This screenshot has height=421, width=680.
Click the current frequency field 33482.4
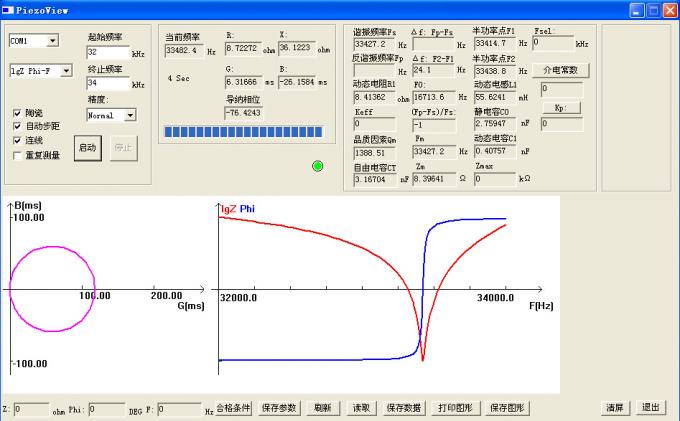[x=184, y=51]
